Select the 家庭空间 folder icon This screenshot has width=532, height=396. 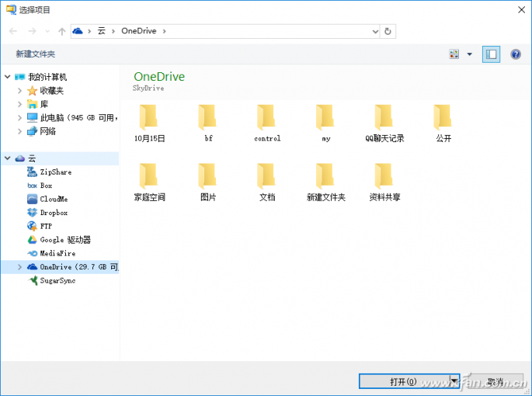click(x=148, y=175)
